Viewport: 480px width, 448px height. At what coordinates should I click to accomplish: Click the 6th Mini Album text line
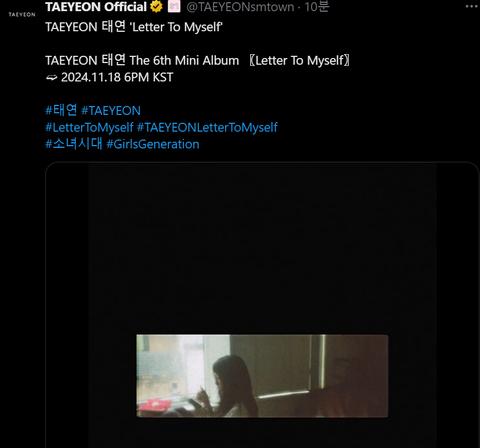tap(198, 61)
